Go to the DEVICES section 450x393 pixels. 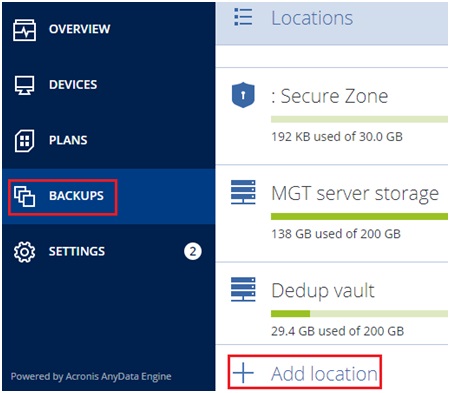pyautogui.click(x=73, y=85)
